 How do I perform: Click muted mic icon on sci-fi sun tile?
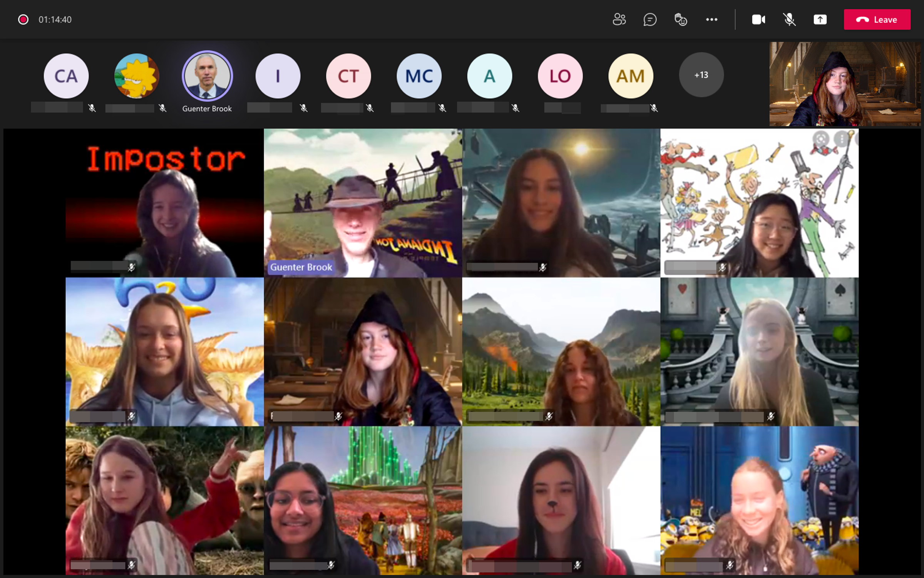[x=543, y=267]
